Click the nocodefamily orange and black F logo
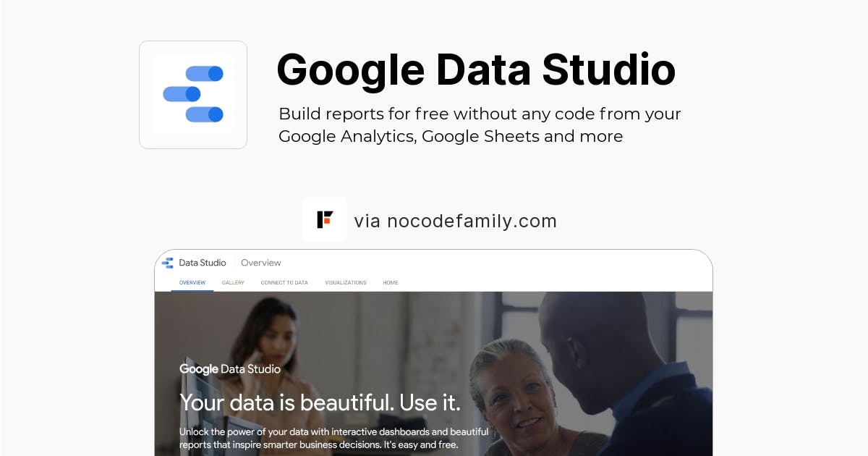 (x=324, y=219)
